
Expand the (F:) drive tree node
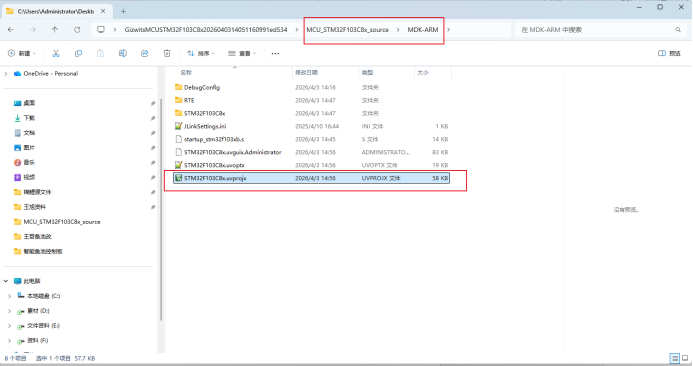pos(9,341)
